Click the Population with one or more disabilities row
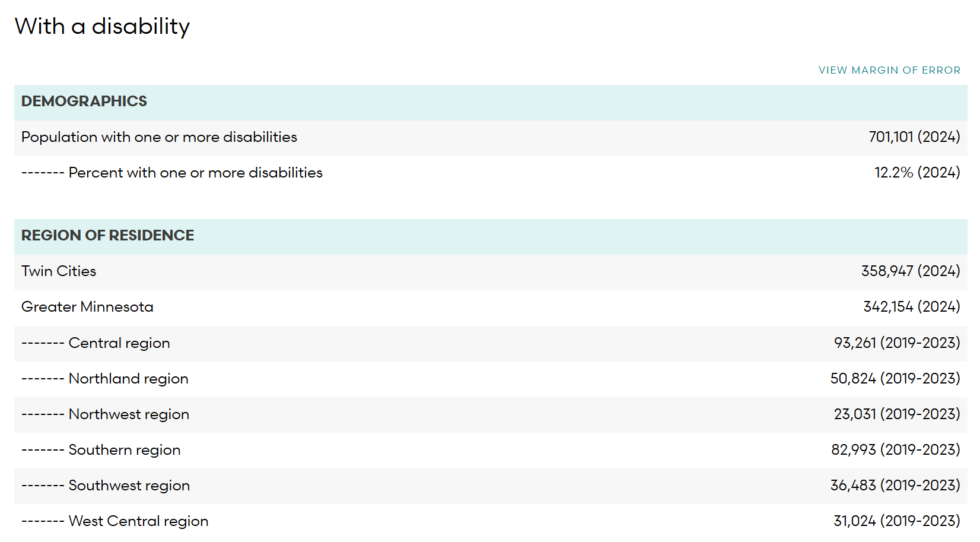Image resolution: width=980 pixels, height=542 pixels. [159, 137]
